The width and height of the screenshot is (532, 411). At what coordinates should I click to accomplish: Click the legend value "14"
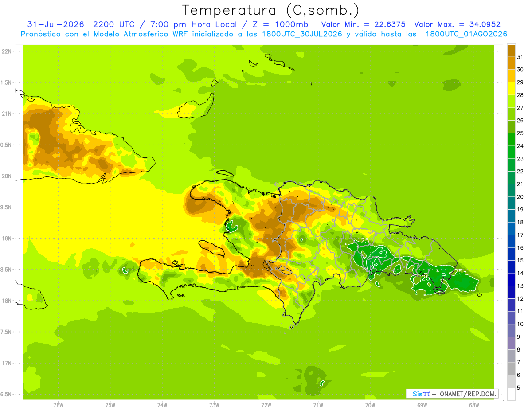pyautogui.click(x=520, y=273)
